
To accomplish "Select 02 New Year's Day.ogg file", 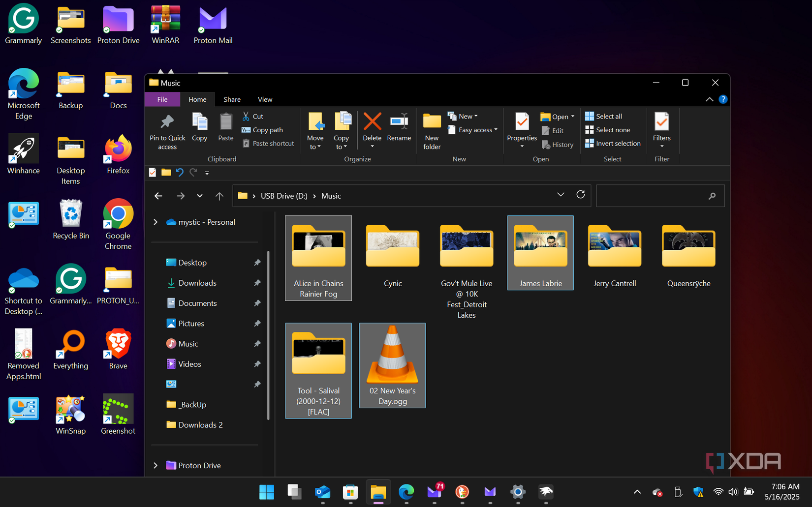I will coord(393,365).
